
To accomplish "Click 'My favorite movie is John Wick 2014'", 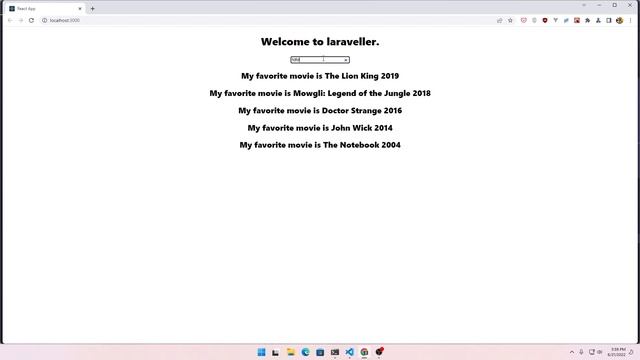I will [x=320, y=128].
